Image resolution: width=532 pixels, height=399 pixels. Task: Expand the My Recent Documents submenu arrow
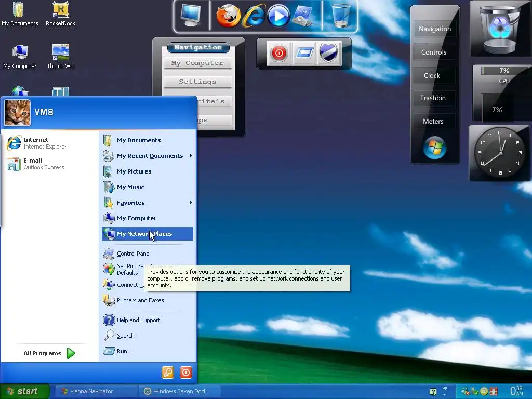(x=191, y=156)
